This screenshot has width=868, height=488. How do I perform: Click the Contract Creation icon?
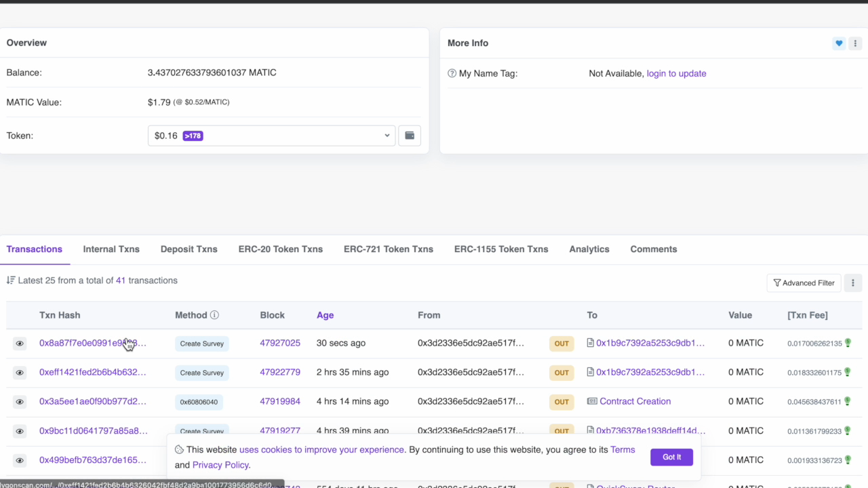click(x=592, y=401)
